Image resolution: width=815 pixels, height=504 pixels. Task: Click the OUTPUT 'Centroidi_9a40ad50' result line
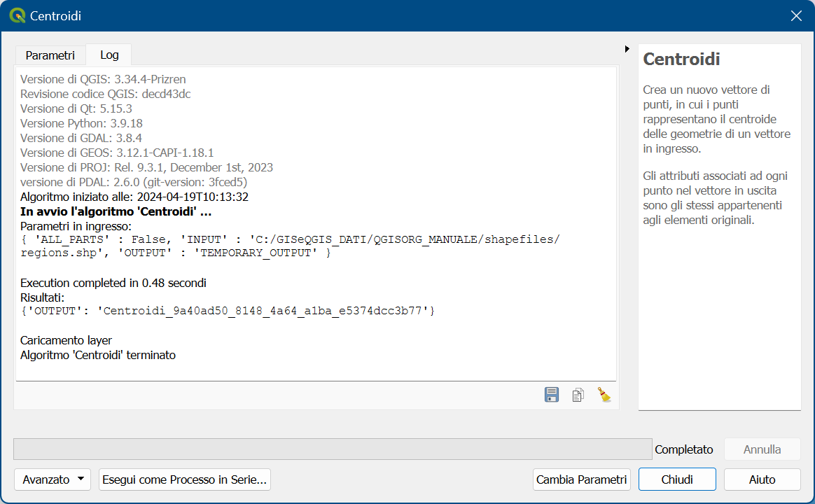228,311
